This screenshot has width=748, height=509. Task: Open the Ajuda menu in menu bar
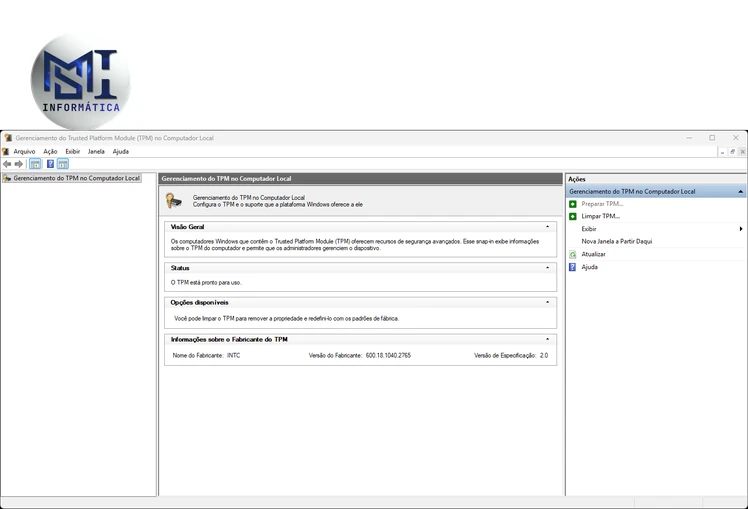click(x=121, y=151)
